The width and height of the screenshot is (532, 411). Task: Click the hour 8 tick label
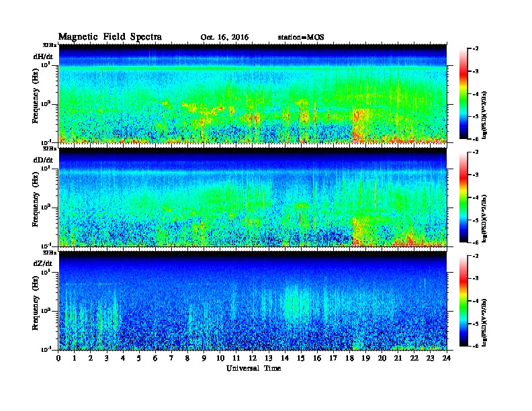[x=187, y=358]
